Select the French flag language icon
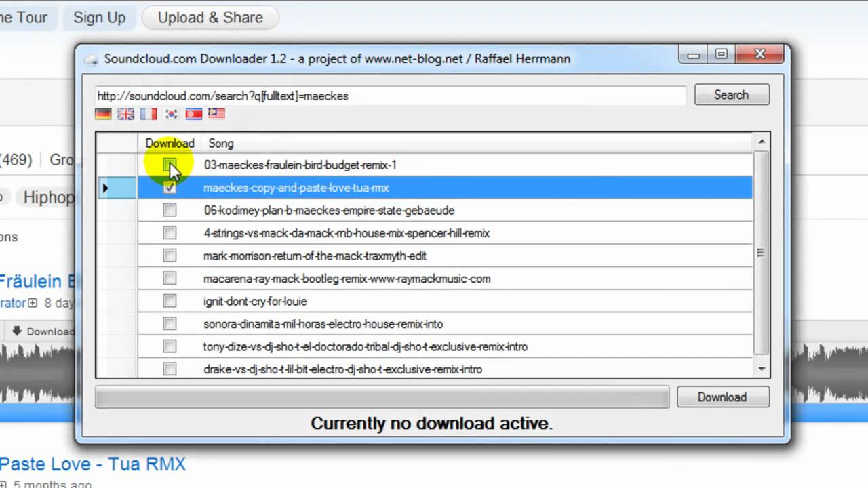 (x=149, y=114)
